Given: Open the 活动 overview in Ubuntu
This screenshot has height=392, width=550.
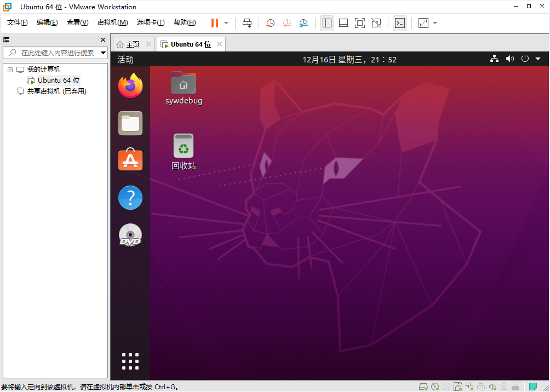Looking at the screenshot, I should (x=125, y=59).
